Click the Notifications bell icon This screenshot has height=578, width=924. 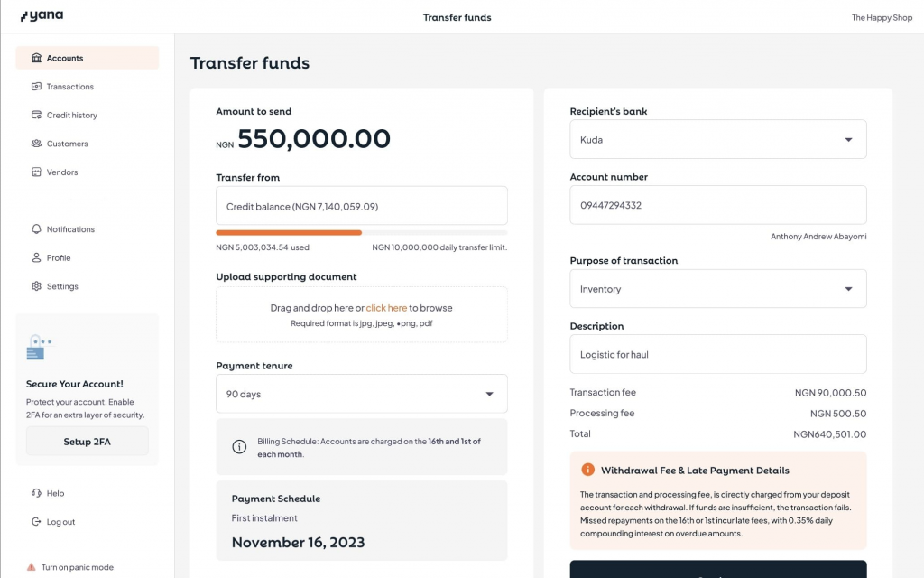36,229
